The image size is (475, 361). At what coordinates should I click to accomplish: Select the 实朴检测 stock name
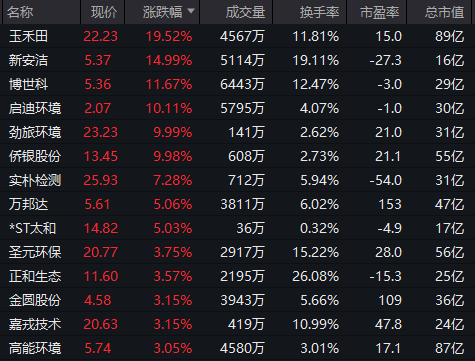(35, 180)
